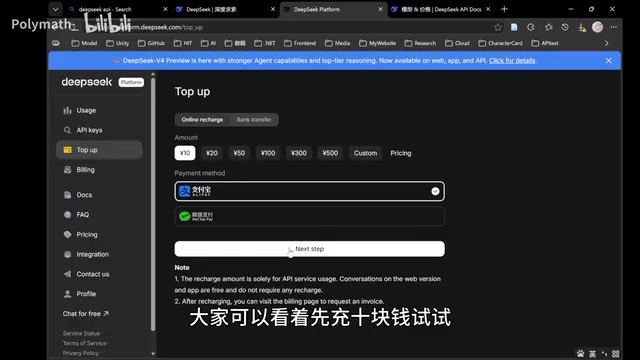Open the Pricing link beside amounts

[400, 153]
